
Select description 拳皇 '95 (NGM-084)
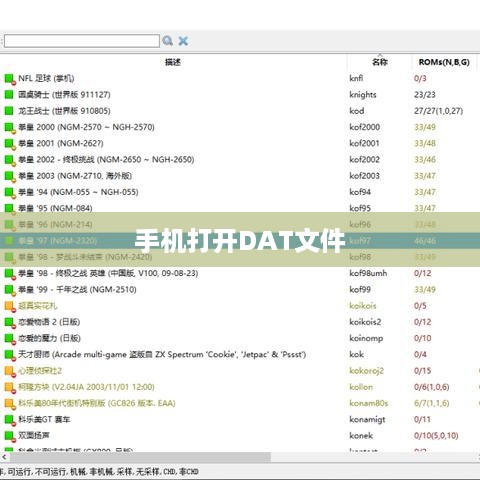tap(55, 208)
